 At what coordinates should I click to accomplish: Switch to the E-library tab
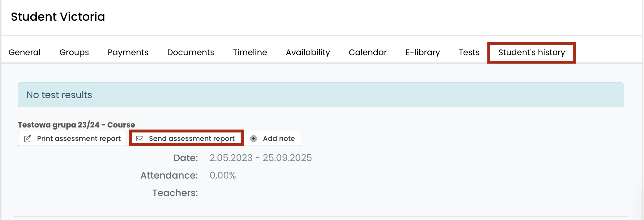click(x=423, y=52)
